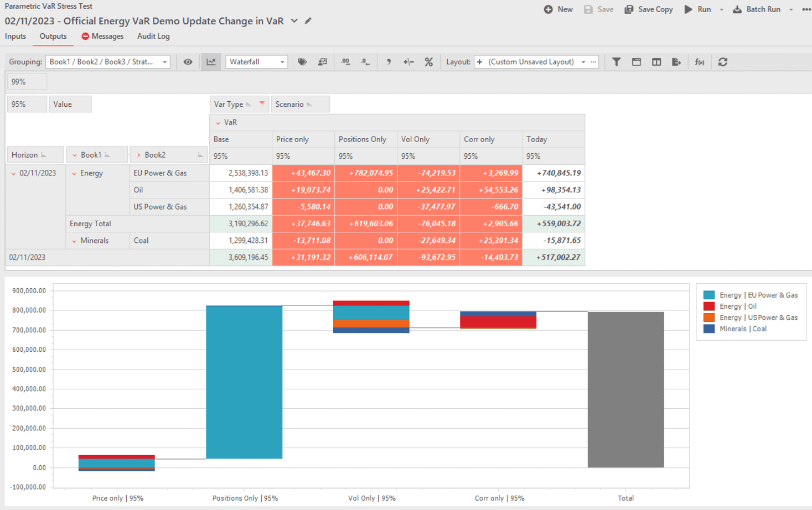Open the Waterfall chart type dropdown
Viewport: 812px width, 510px height.
pos(257,62)
